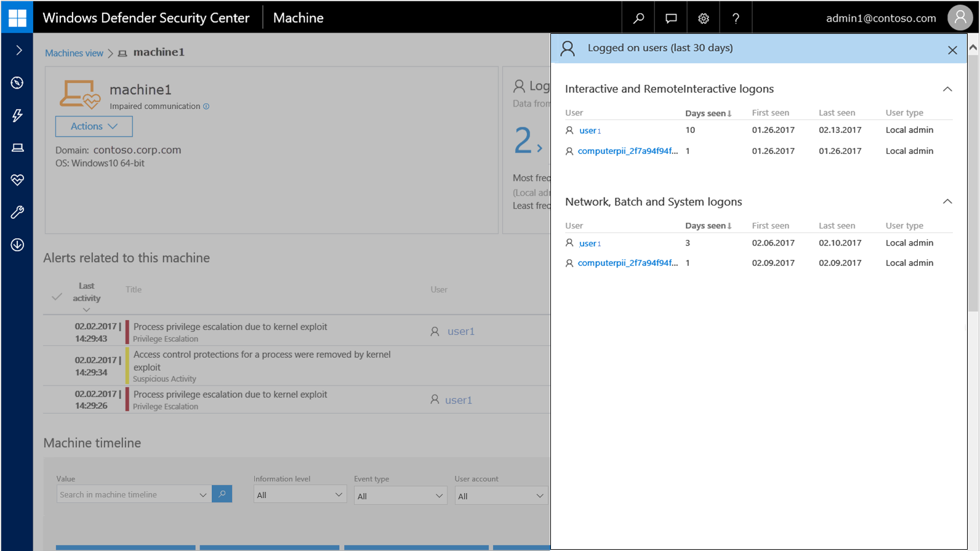Click the select-all checkmark in alerts table
980x551 pixels.
(57, 297)
